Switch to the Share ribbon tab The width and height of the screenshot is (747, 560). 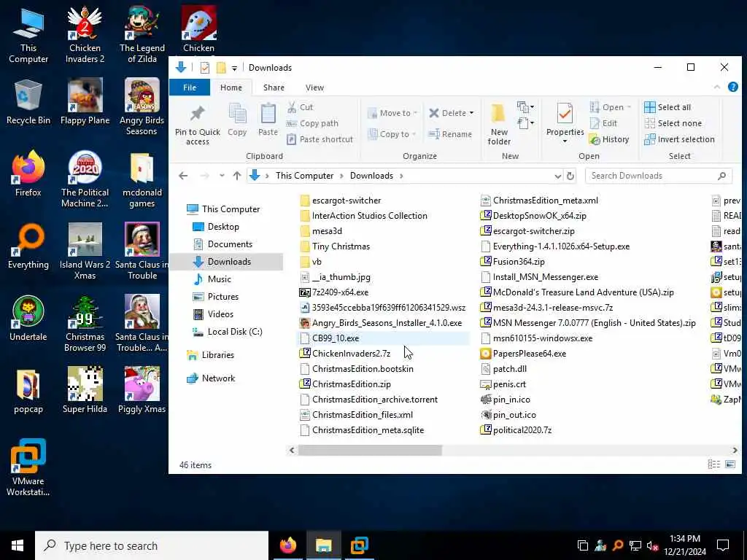tap(274, 87)
